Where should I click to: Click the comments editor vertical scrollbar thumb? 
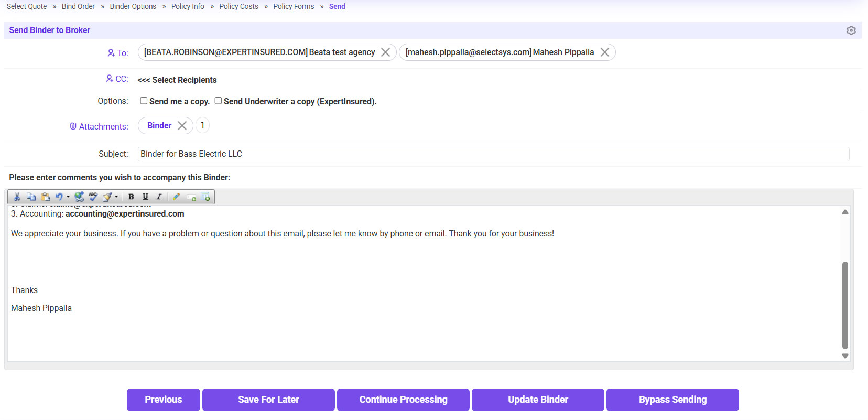[x=844, y=304]
